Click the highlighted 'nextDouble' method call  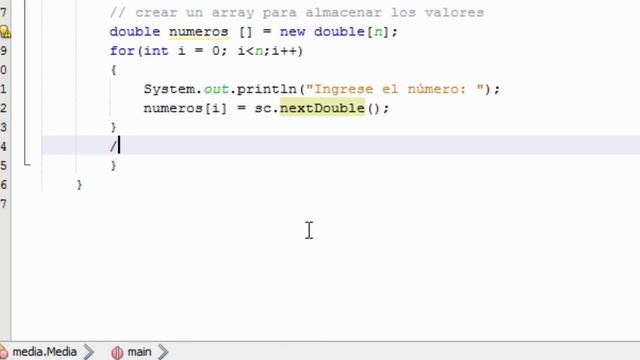(x=322, y=108)
